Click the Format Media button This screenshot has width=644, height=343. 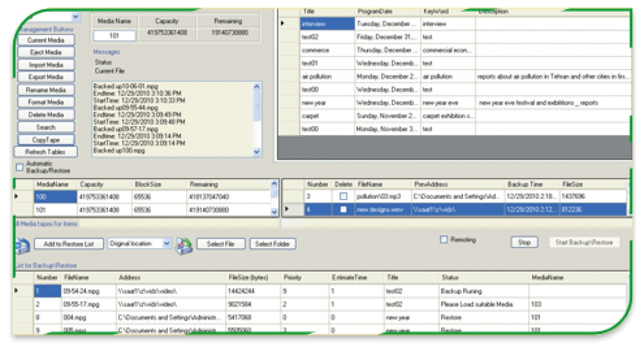(46, 102)
